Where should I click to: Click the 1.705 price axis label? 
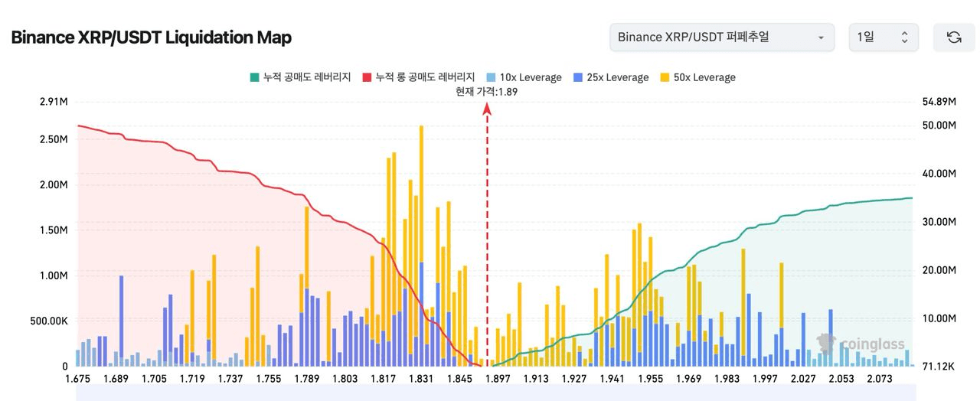[x=154, y=379]
